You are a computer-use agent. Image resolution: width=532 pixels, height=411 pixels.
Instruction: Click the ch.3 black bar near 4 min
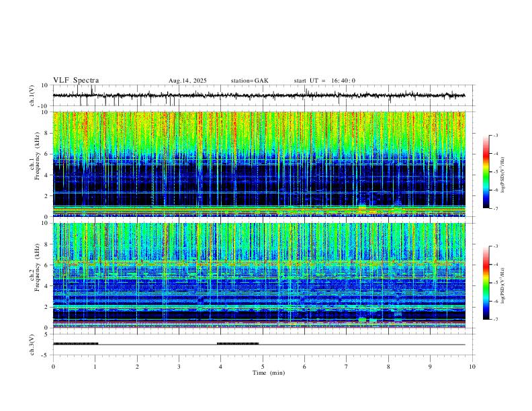(x=238, y=344)
